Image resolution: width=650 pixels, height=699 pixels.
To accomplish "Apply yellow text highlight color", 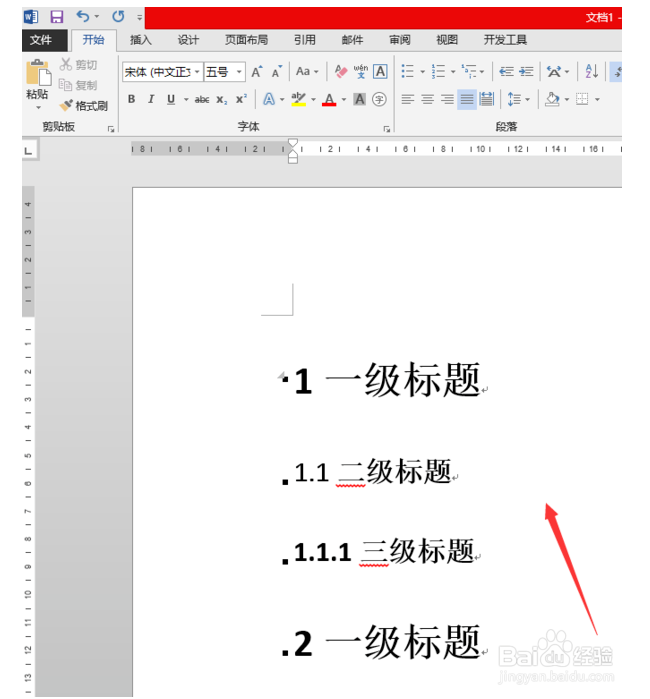I will click(298, 99).
